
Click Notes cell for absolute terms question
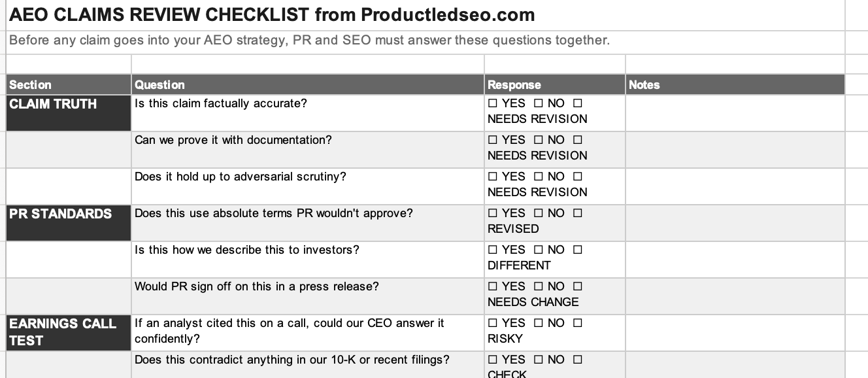coord(735,222)
